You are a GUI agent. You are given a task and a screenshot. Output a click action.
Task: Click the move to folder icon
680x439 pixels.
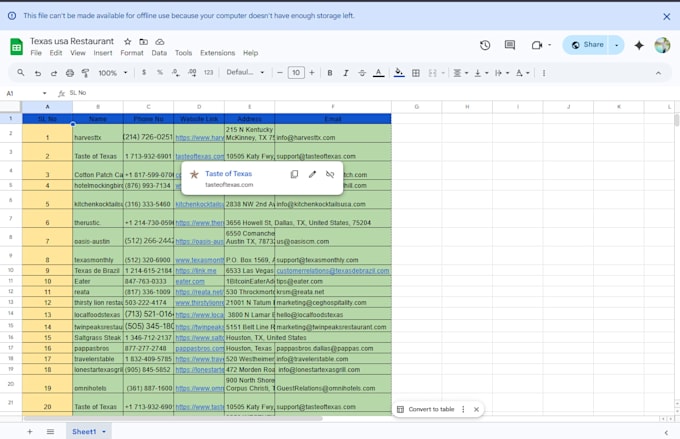tap(144, 42)
